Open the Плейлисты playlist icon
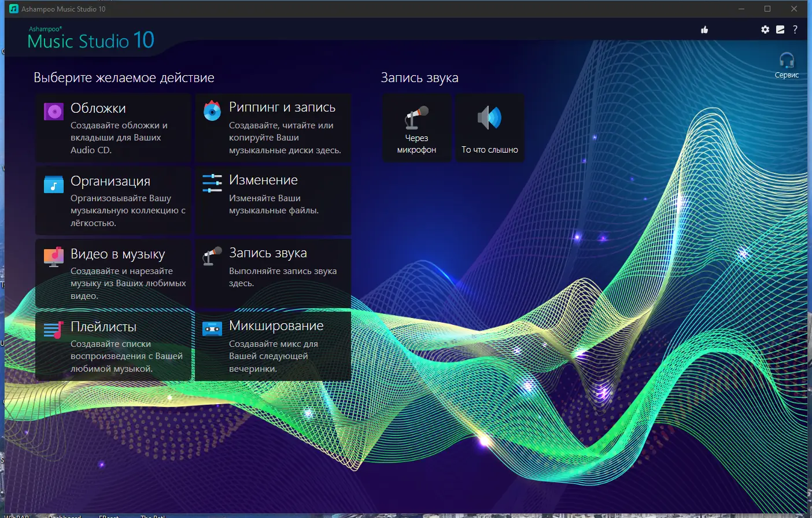 tap(53, 330)
